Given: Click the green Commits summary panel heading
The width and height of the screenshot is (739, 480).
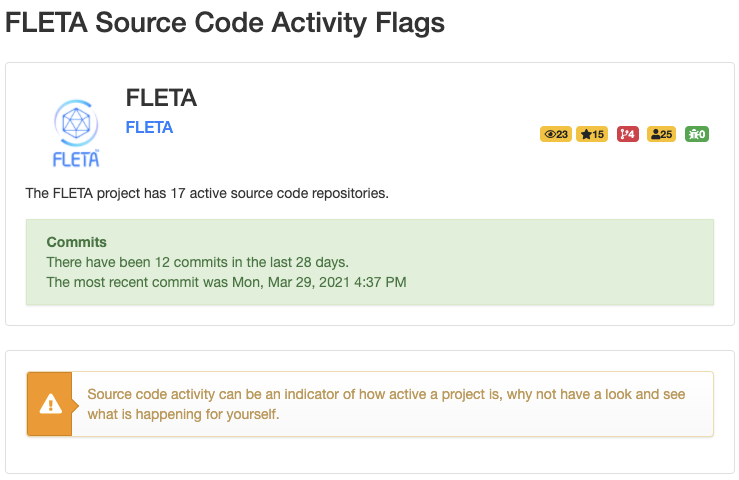Looking at the screenshot, I should tap(77, 242).
